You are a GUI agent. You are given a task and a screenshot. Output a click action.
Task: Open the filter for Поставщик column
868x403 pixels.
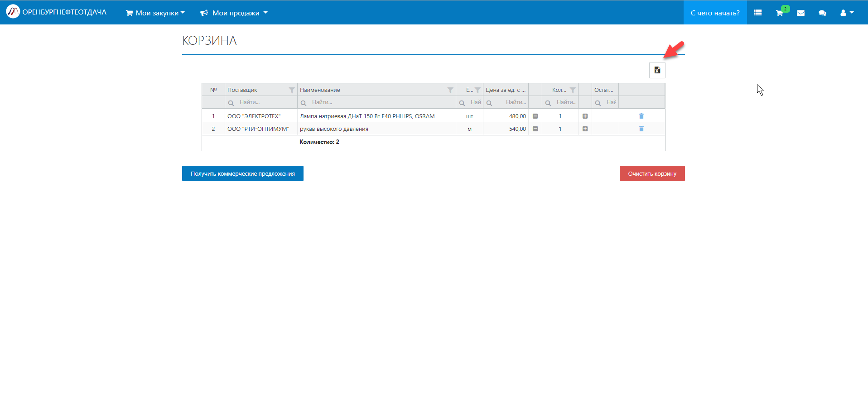pyautogui.click(x=292, y=90)
